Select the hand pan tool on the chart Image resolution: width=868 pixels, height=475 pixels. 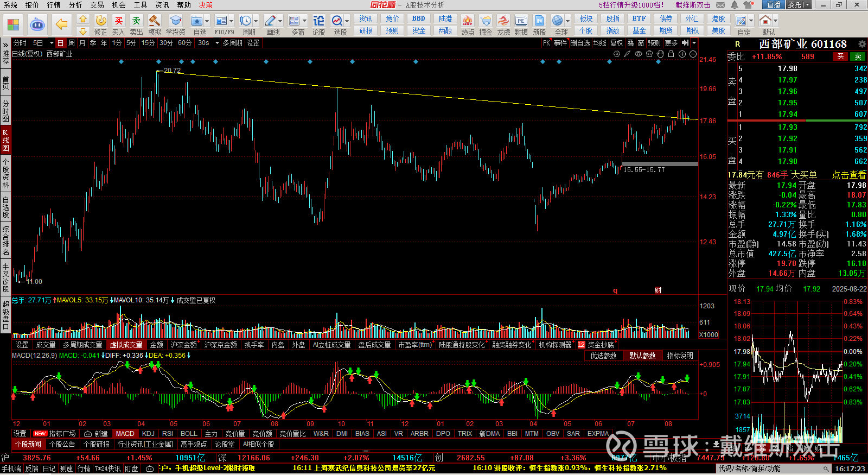point(660,54)
